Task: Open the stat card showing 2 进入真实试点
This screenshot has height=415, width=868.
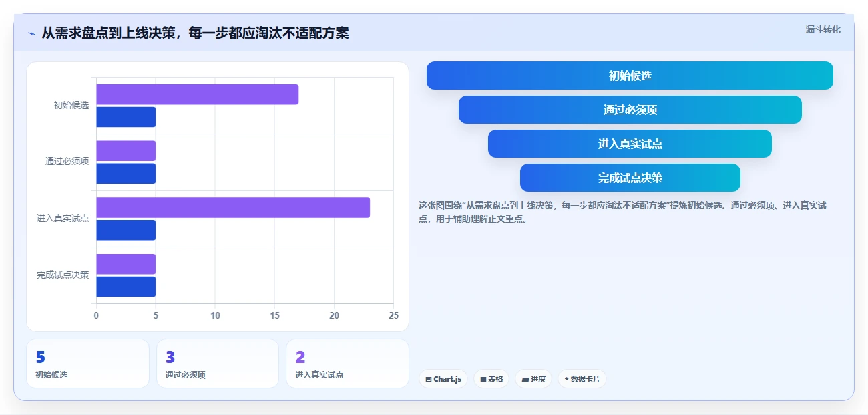Action: (347, 364)
